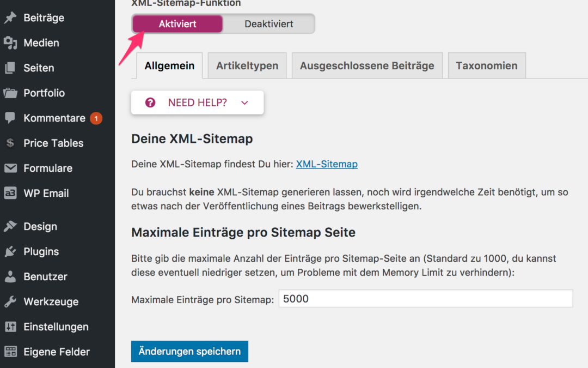Switch to the Artikeltypen tab
Screen dimensions: 588x368
pos(247,66)
